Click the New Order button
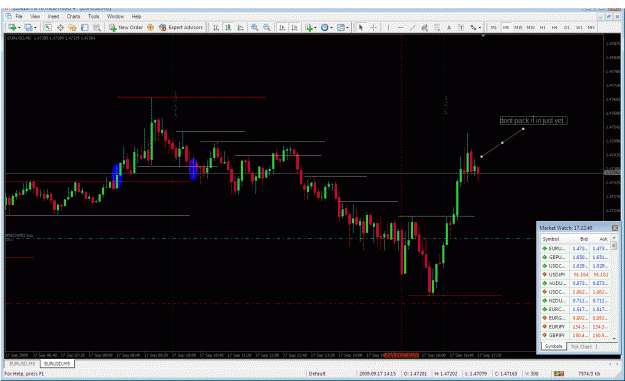The width and height of the screenshot is (625, 381). pos(126,27)
